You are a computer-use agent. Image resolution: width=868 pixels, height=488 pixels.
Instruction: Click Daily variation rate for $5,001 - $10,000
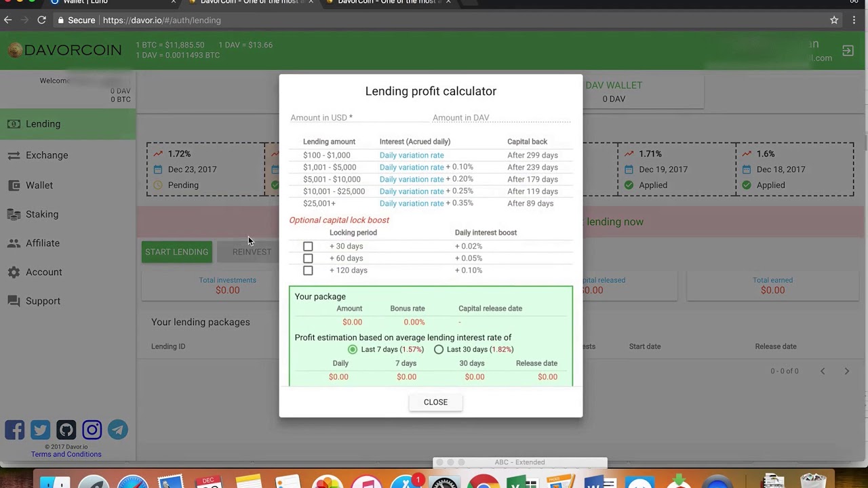point(412,180)
